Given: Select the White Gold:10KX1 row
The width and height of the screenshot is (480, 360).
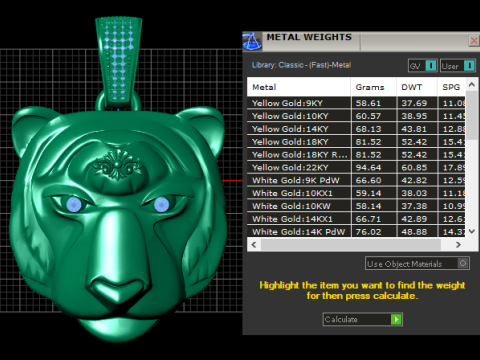Looking at the screenshot, I should pyautogui.click(x=356, y=193).
